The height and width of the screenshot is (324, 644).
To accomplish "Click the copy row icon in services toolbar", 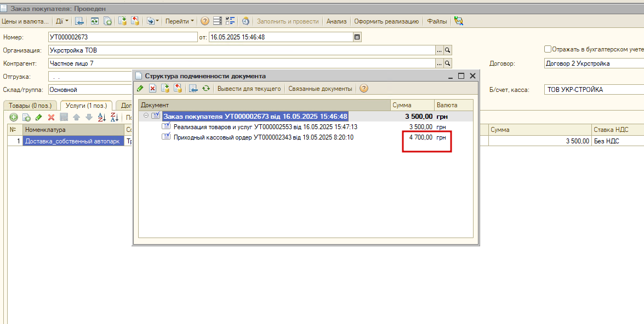I will coord(26,117).
